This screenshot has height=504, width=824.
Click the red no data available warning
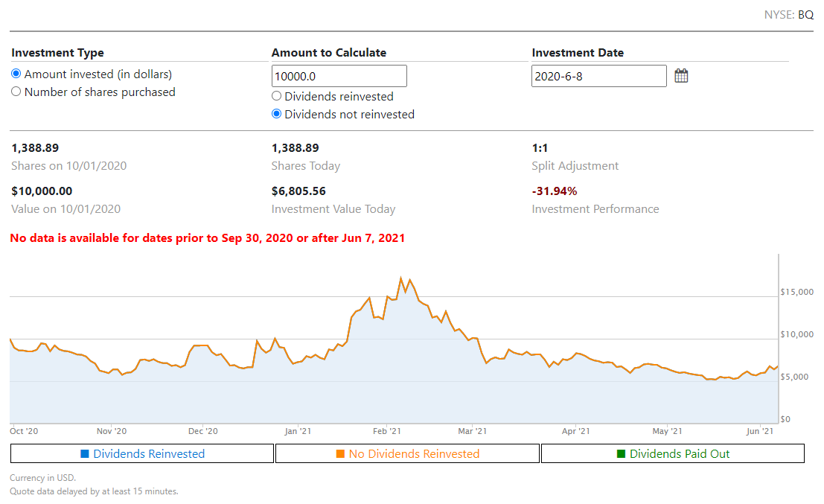click(208, 238)
